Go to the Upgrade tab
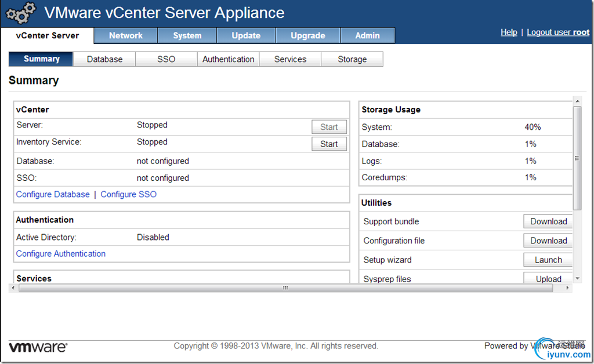The image size is (594, 364). click(x=308, y=35)
